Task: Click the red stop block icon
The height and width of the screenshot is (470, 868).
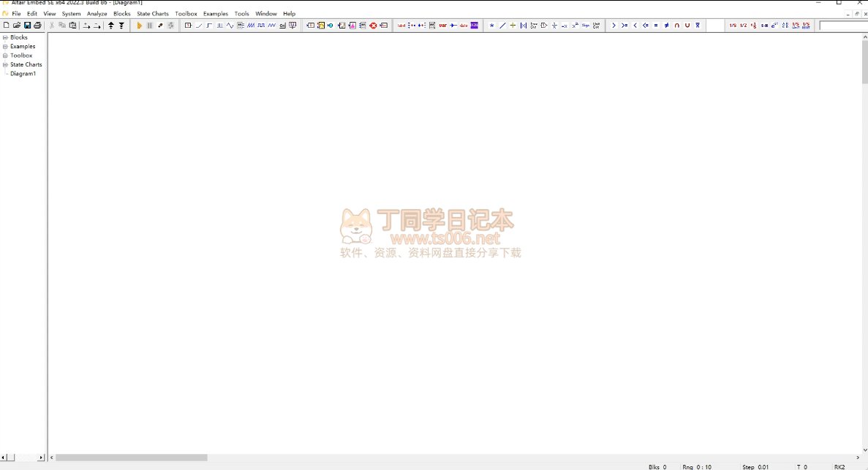Action: click(x=373, y=26)
